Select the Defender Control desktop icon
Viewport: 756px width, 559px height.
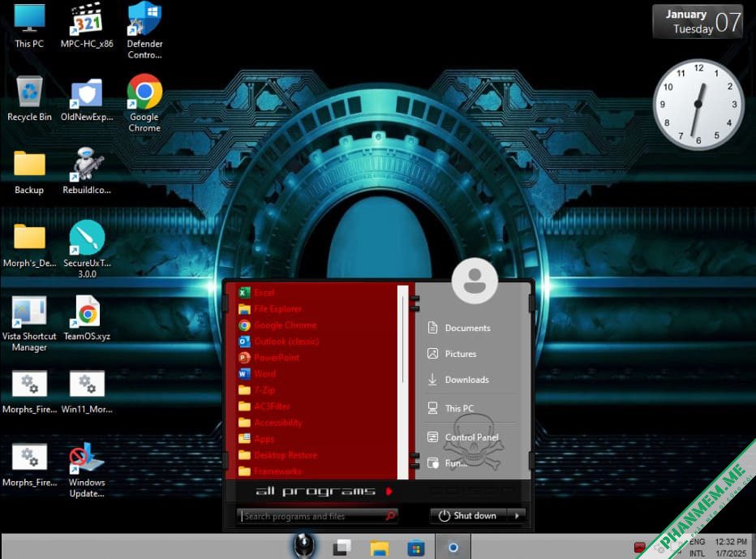point(144,30)
